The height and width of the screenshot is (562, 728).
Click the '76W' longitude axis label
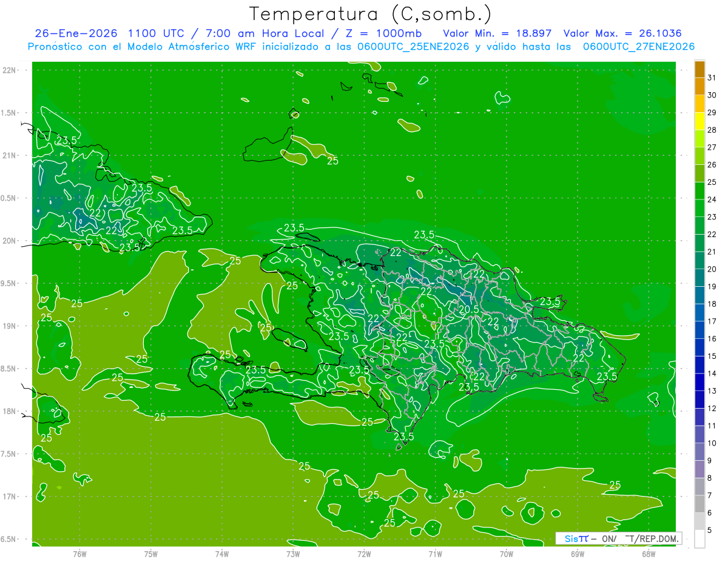click(x=79, y=554)
